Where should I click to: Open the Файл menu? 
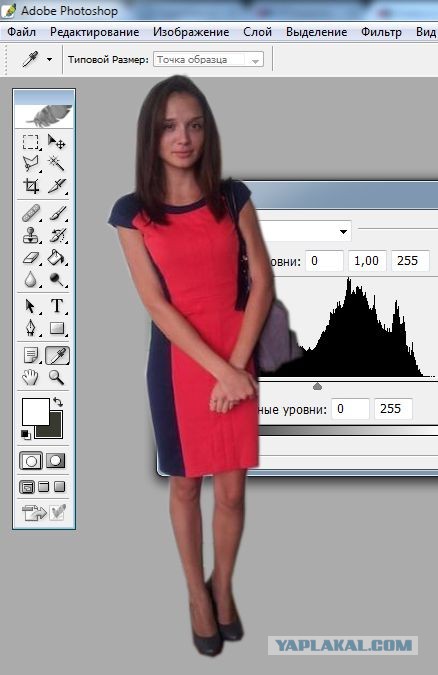(22, 32)
